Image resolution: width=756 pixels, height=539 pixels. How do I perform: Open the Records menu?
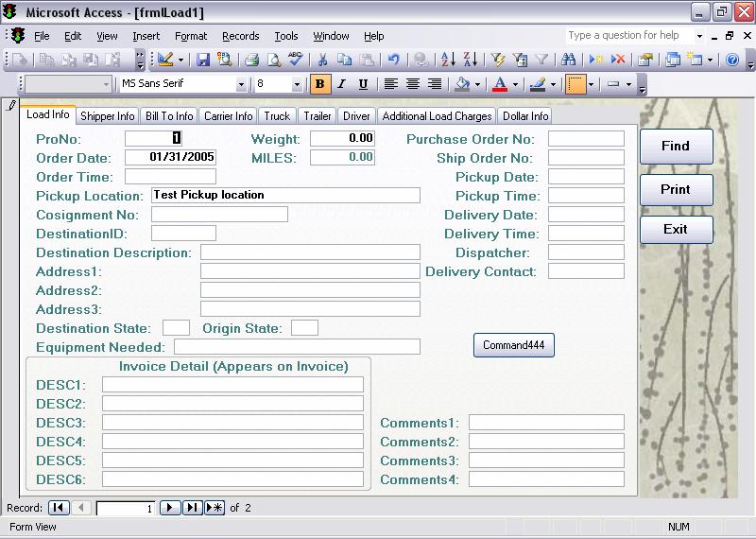coord(240,36)
